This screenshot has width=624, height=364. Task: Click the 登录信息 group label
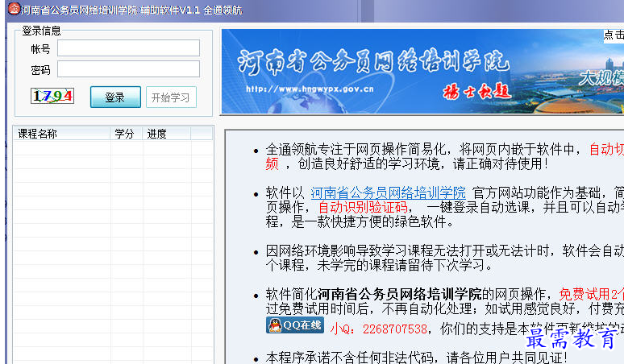click(x=41, y=31)
